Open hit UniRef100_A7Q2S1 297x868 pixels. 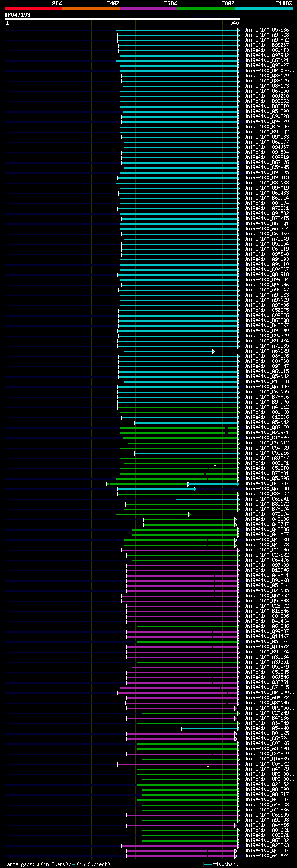click(266, 208)
